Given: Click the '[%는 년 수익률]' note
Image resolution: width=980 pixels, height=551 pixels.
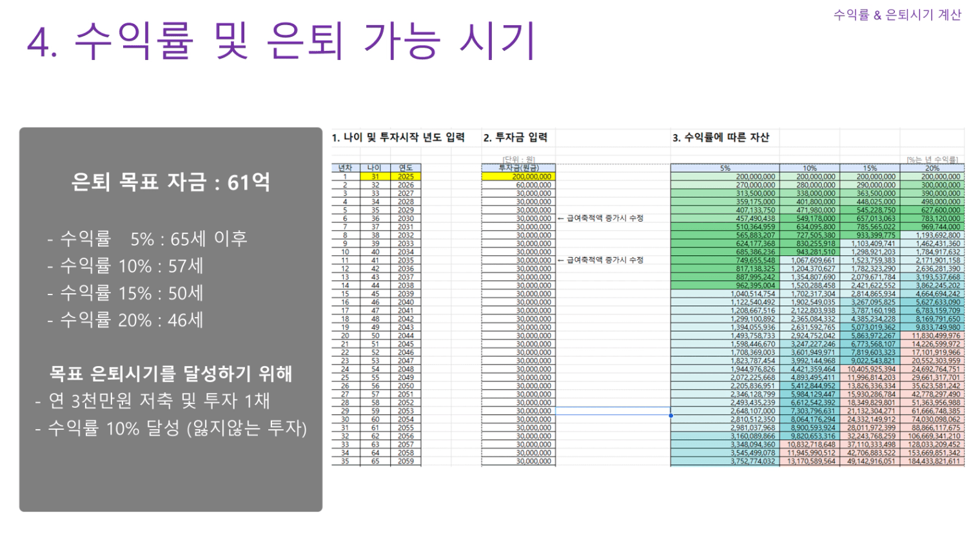Looking at the screenshot, I should (932, 160).
